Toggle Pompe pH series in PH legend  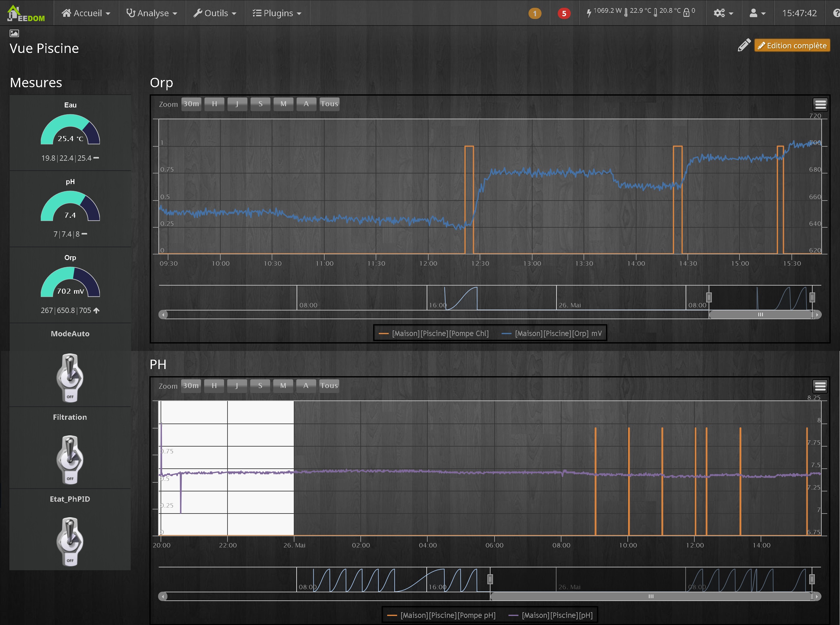pos(442,615)
